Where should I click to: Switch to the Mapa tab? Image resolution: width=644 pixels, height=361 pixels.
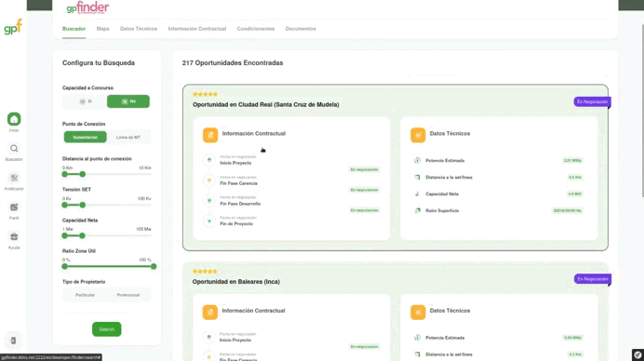click(x=102, y=29)
